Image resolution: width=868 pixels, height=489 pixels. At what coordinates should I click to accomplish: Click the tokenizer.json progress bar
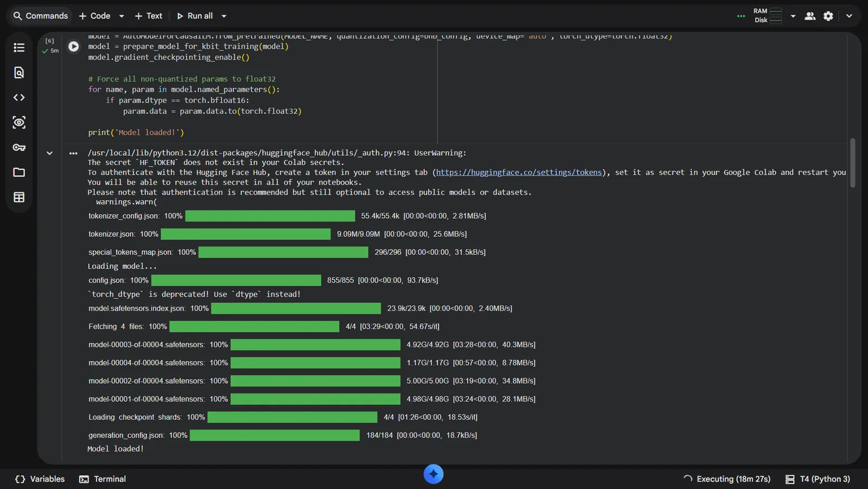[246, 234]
